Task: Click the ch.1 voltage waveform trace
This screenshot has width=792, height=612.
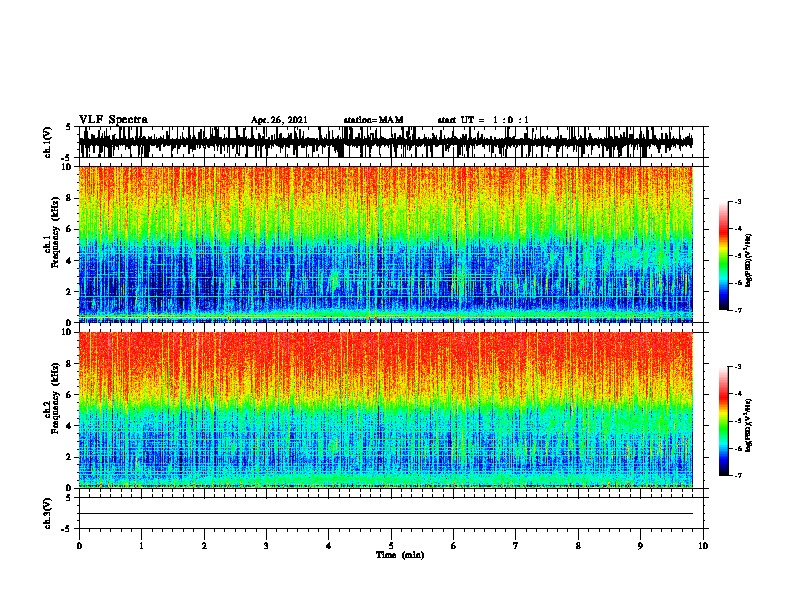Action: click(386, 142)
